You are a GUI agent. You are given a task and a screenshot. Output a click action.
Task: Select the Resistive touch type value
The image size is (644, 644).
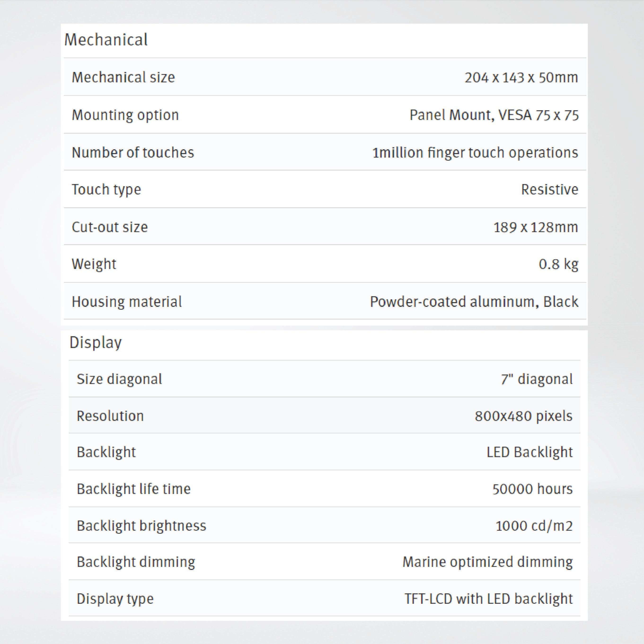pos(550,189)
